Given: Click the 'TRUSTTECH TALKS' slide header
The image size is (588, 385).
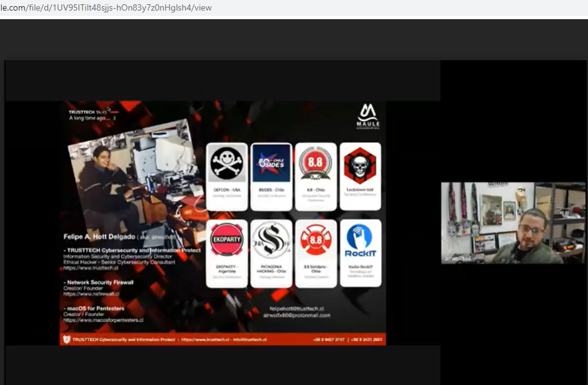Looking at the screenshot, I should pyautogui.click(x=88, y=112).
